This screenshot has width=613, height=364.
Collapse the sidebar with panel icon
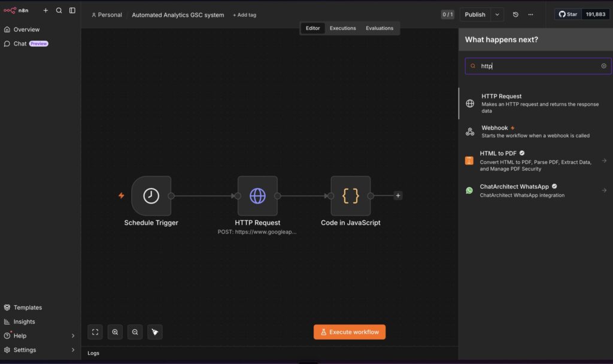click(x=72, y=11)
